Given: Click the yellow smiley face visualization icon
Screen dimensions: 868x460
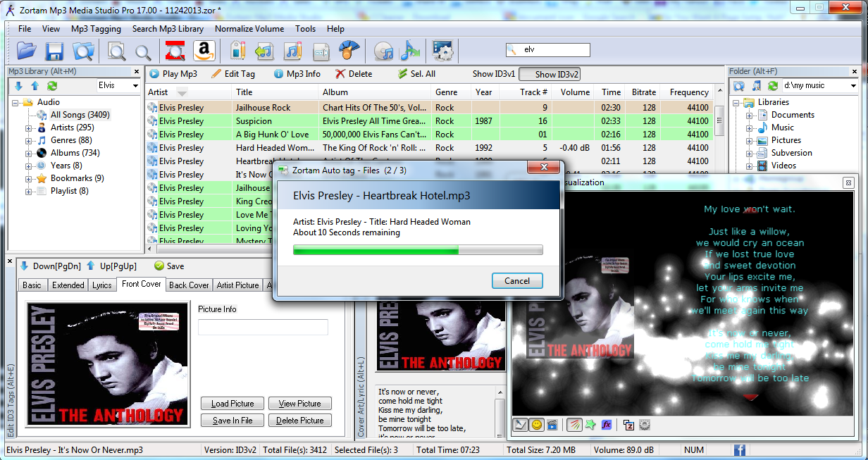Looking at the screenshot, I should click(x=537, y=425).
